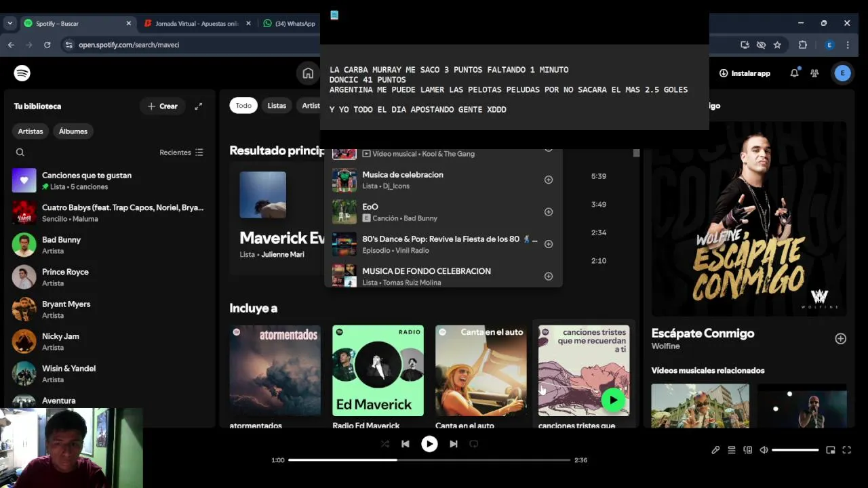Open Prince Royce artist in library

pos(109,277)
